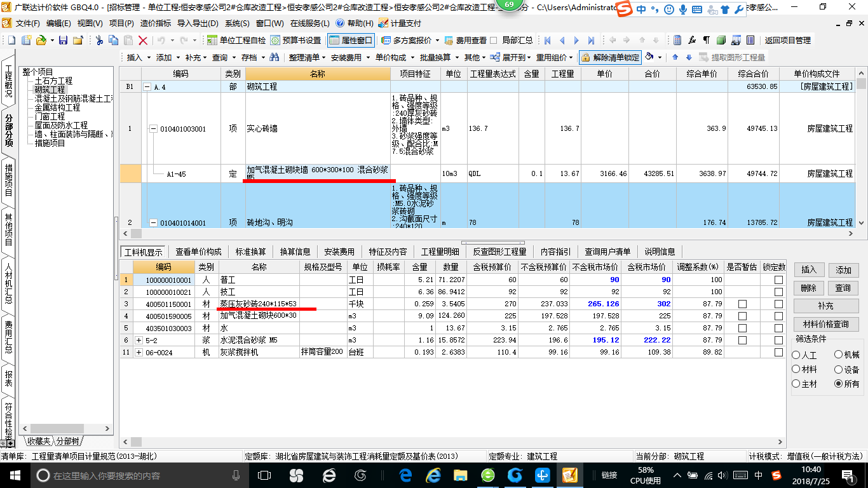Open the calculator icon in toolbar
Image resolution: width=868 pixels, height=488 pixels.
pos(677,40)
